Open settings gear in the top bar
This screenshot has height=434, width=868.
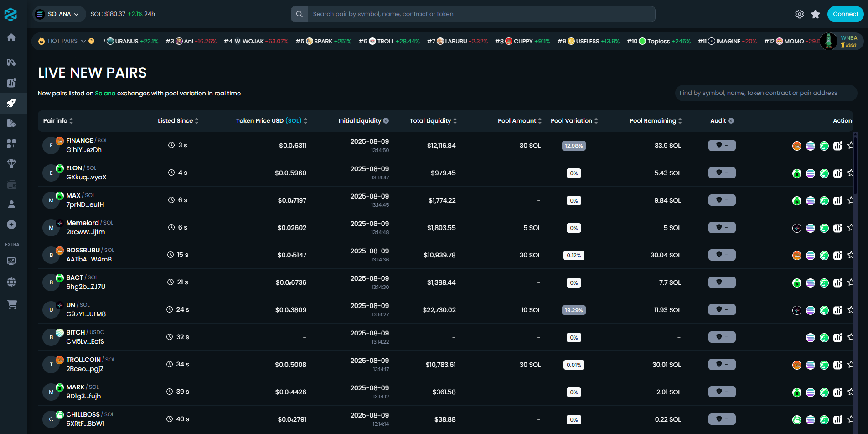pyautogui.click(x=799, y=14)
